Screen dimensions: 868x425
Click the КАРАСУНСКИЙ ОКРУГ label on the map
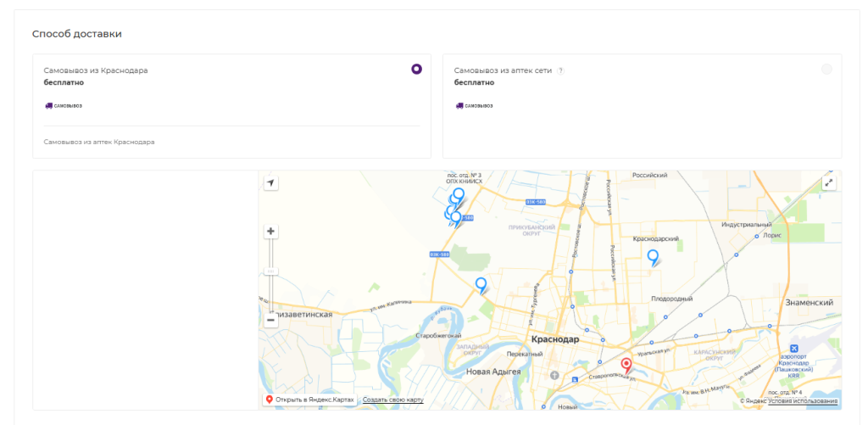pyautogui.click(x=714, y=355)
